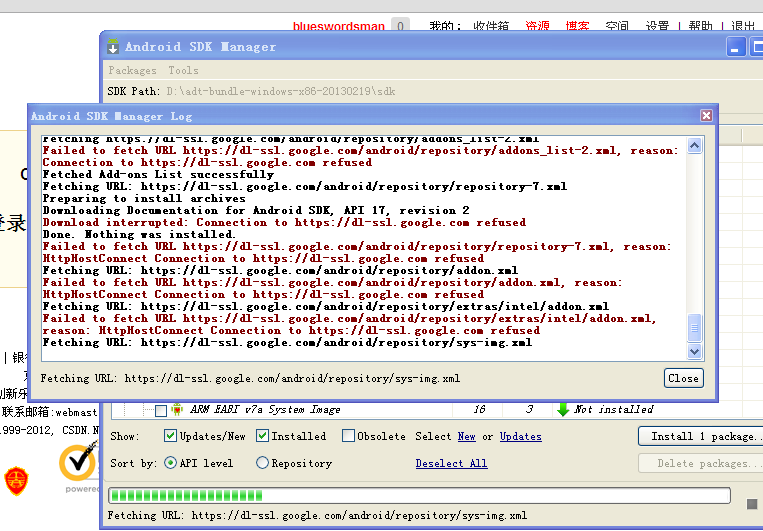The height and width of the screenshot is (531, 763).
Task: Click the 'Download interrupted' red log line
Action: point(284,222)
